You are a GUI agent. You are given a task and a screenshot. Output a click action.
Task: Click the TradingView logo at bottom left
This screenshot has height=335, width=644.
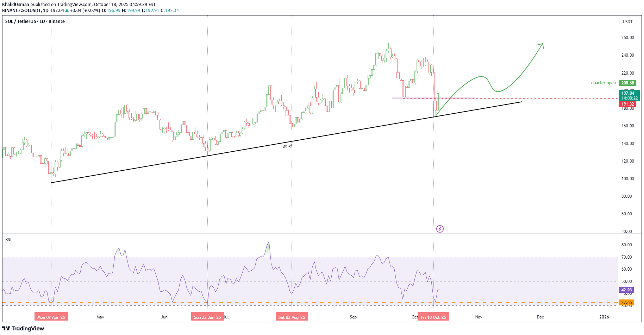point(23,328)
